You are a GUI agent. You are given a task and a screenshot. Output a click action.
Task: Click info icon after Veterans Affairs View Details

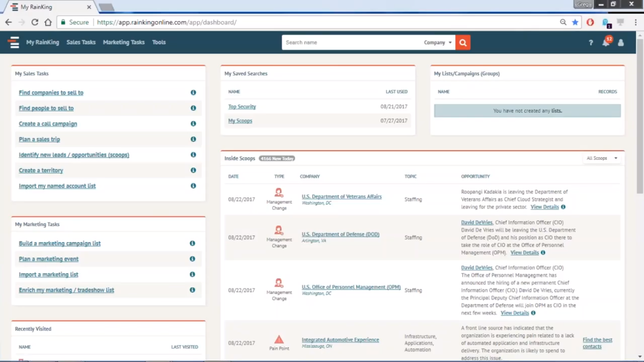click(563, 207)
